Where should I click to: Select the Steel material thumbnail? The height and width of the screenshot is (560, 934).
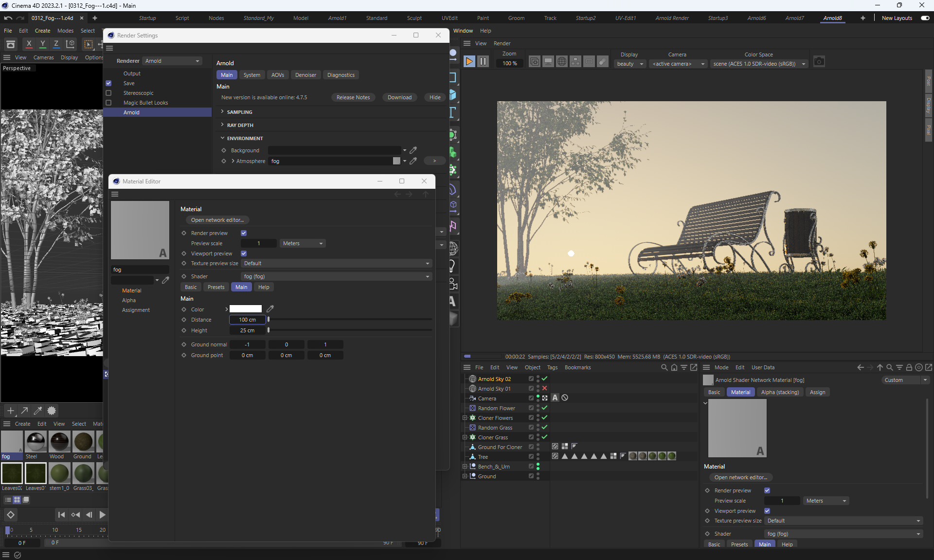coord(36,442)
